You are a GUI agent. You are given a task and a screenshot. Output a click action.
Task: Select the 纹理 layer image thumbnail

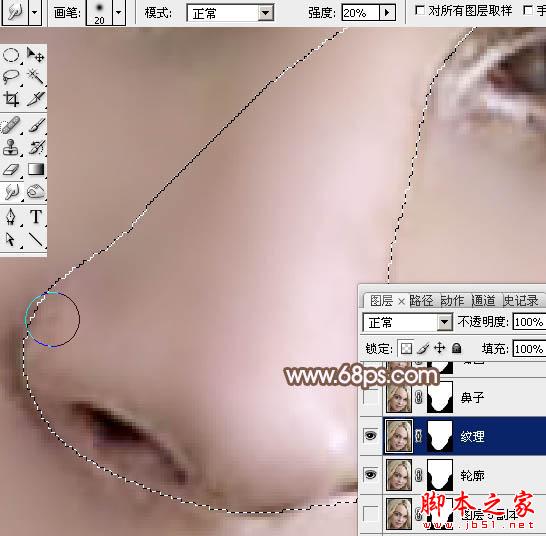point(399,436)
